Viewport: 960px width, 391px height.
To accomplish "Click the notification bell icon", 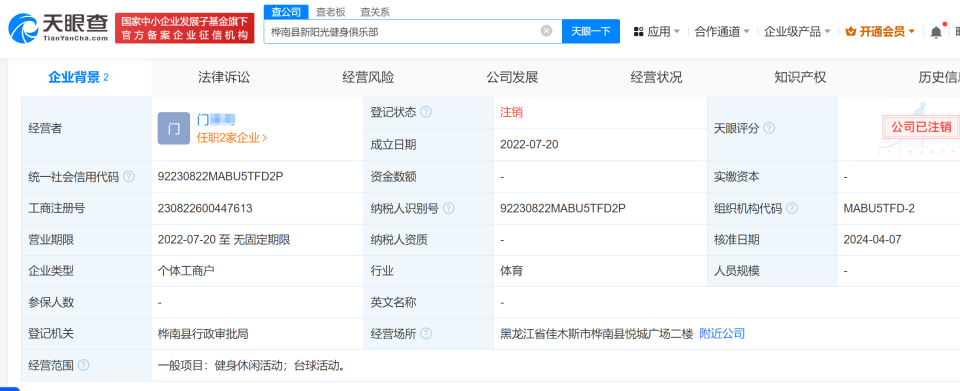I will tap(936, 32).
